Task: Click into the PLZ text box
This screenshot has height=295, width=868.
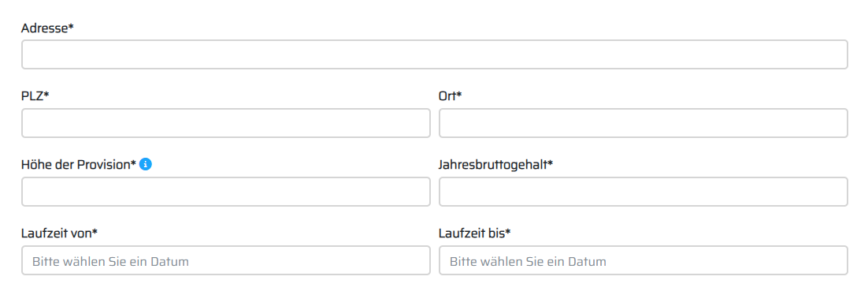Action: coord(226,123)
